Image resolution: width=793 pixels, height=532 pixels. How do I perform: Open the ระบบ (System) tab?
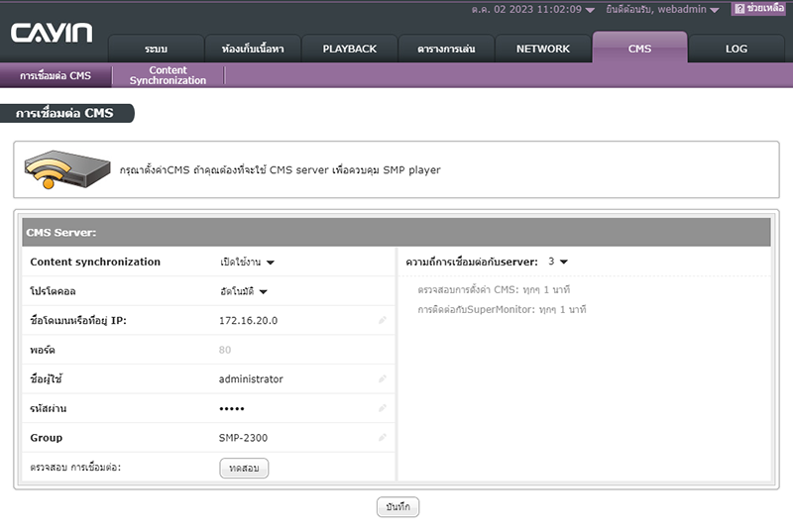[156, 49]
